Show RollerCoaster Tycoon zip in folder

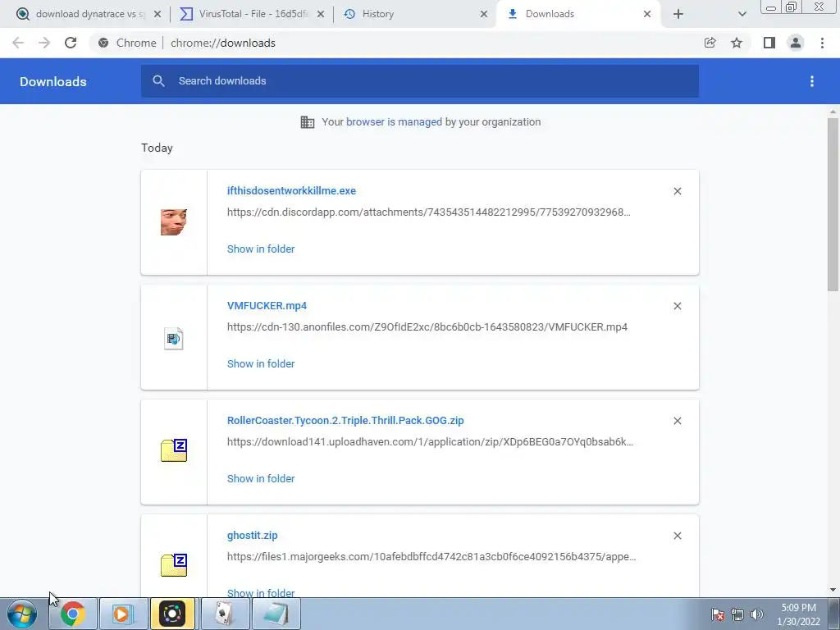coord(261,479)
